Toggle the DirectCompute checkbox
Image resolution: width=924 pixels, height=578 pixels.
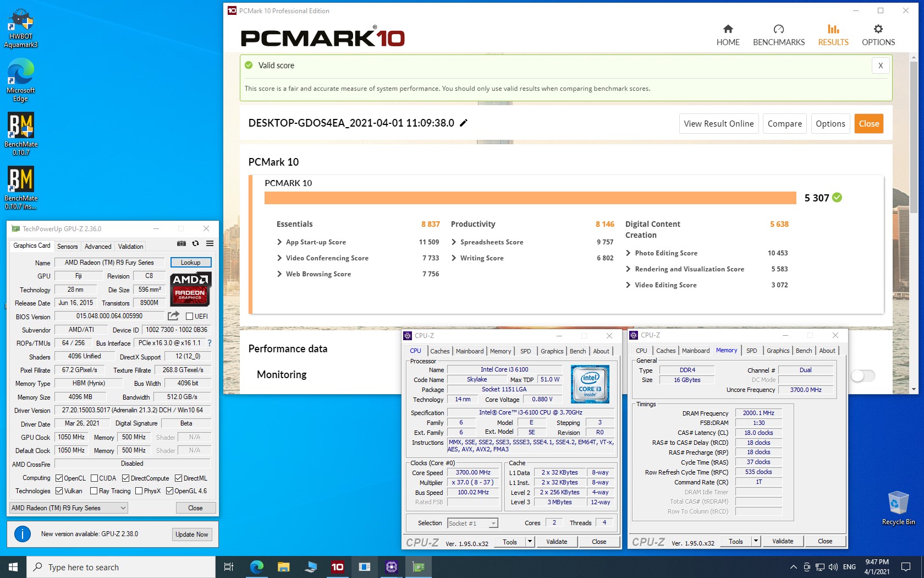click(x=125, y=478)
